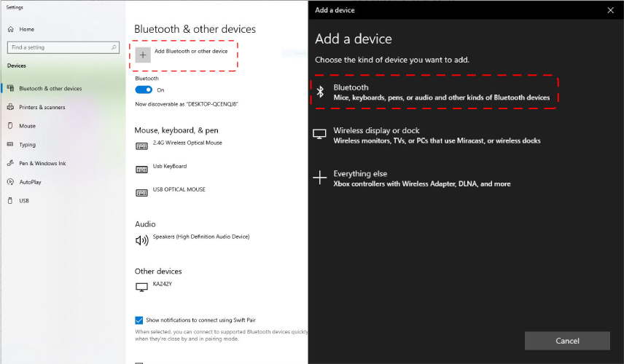This screenshot has height=364, width=624.
Task: Click the Usb KeyBoard device icon
Action: pos(141,170)
